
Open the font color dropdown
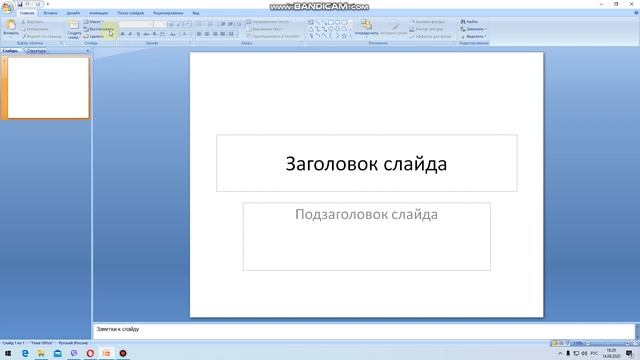pos(185,34)
